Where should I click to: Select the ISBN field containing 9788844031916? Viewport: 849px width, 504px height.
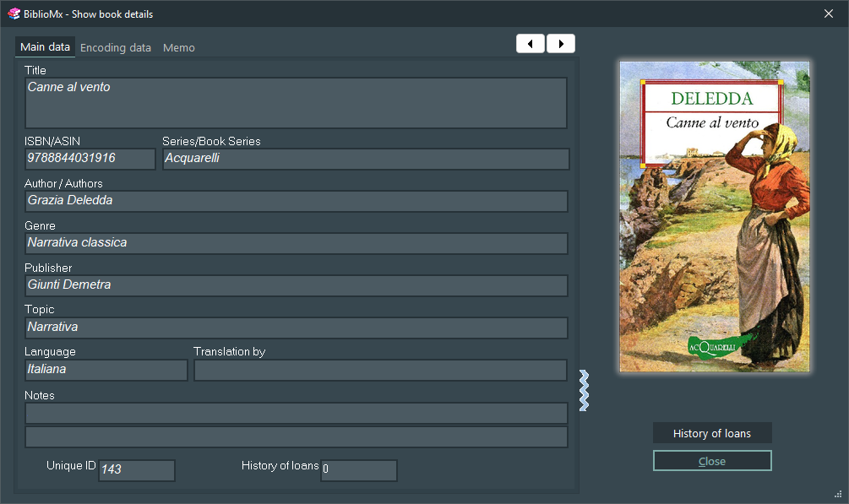(89, 159)
